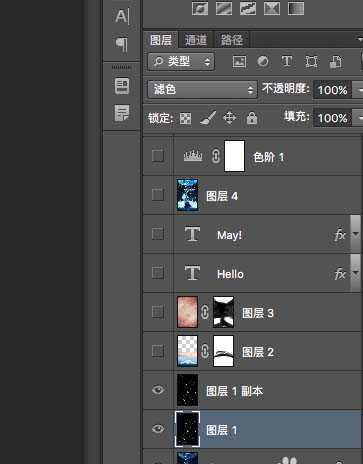Filter layers by pixel image type
This screenshot has width=363, height=464.
[x=239, y=62]
